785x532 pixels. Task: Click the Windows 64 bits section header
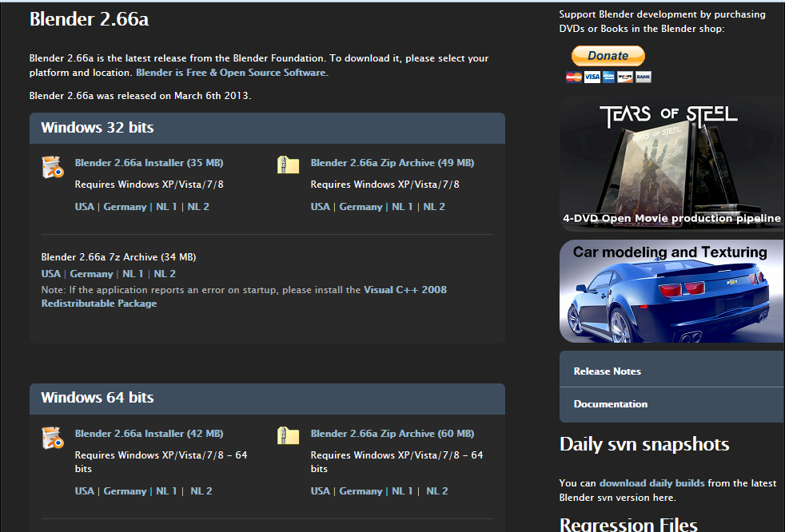pyautogui.click(x=267, y=399)
